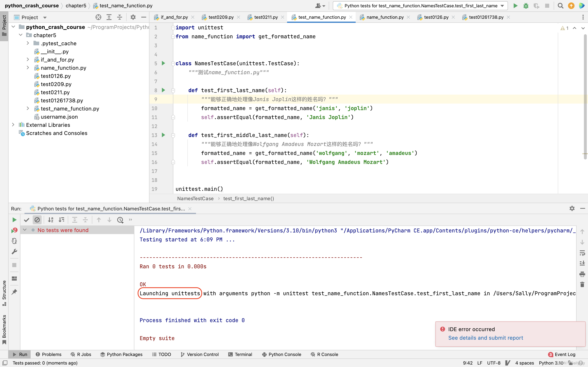Collapse the chapter5 folder
The width and height of the screenshot is (588, 367).
(21, 35)
